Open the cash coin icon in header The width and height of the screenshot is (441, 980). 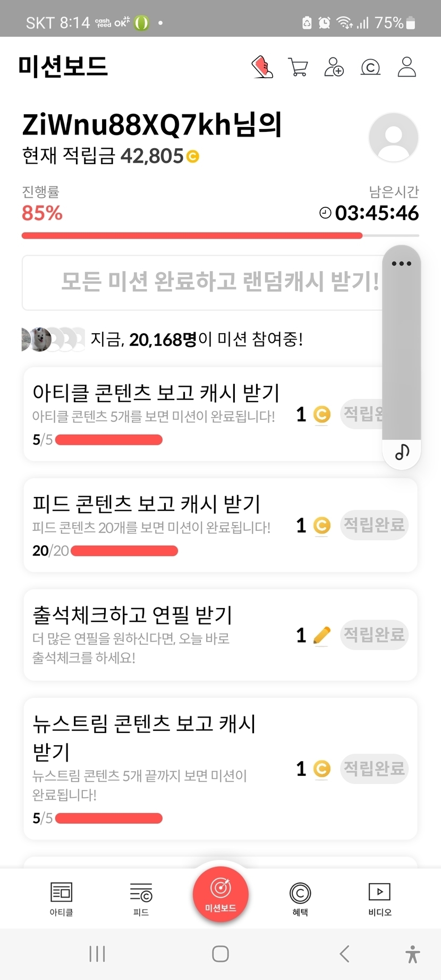click(x=370, y=67)
